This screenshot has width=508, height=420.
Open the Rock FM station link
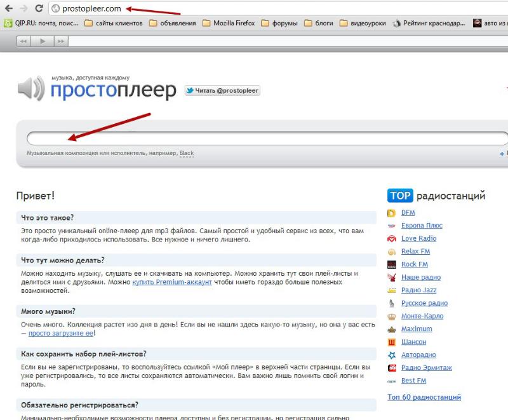click(x=415, y=264)
